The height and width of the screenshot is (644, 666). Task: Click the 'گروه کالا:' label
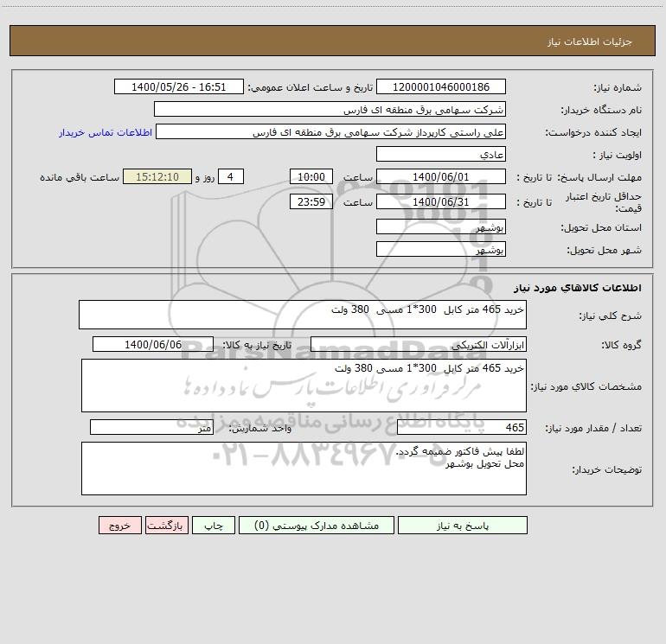click(621, 345)
